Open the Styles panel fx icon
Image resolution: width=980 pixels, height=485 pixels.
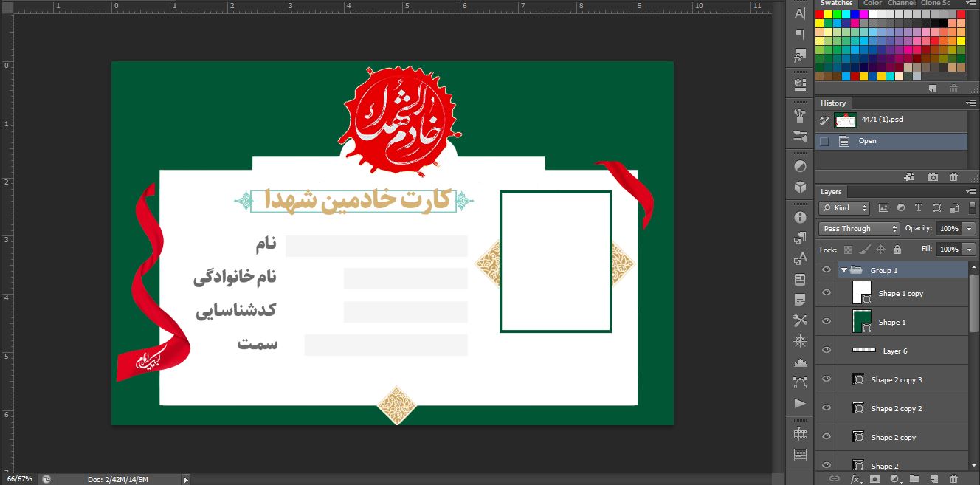coord(800,56)
